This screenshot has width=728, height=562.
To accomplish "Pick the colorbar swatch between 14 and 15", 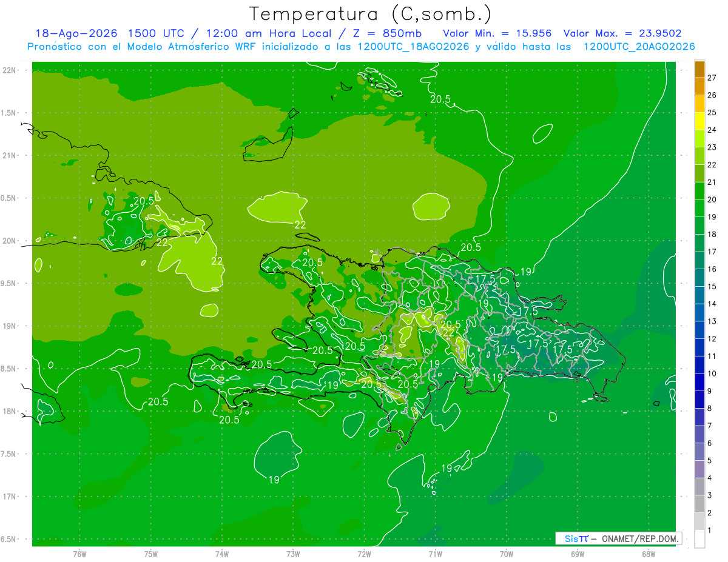I will coord(699,295).
